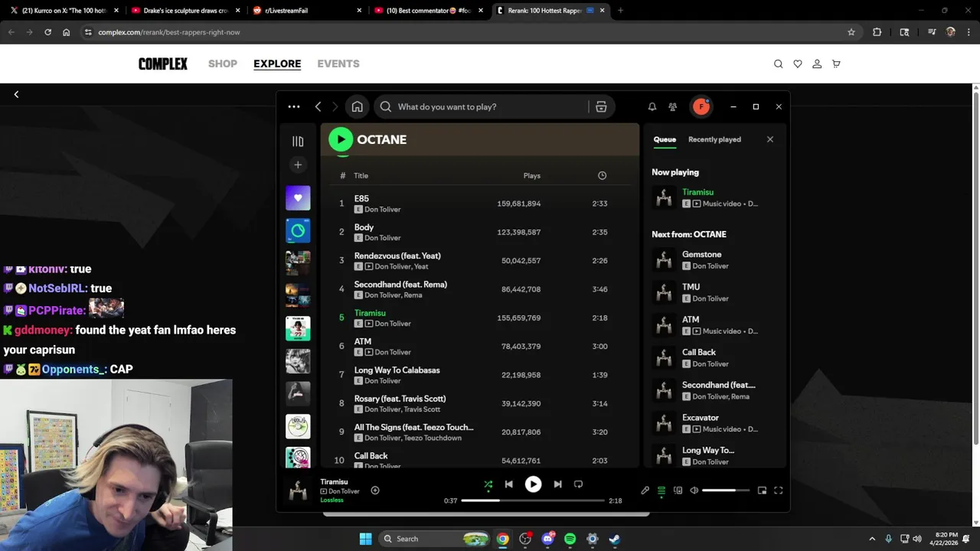Viewport: 980px width, 551px height.
Task: Toggle Spotify full screen mode
Action: tap(779, 491)
